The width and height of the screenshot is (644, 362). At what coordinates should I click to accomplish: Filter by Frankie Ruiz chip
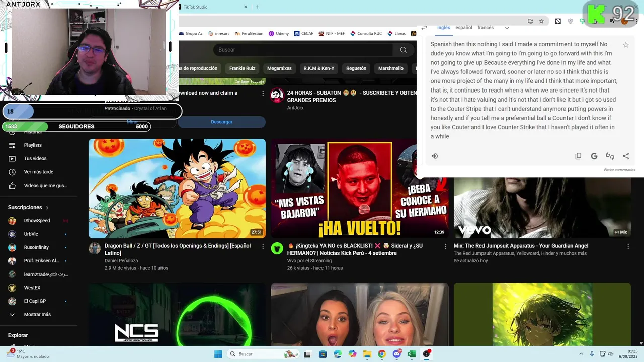(242, 68)
